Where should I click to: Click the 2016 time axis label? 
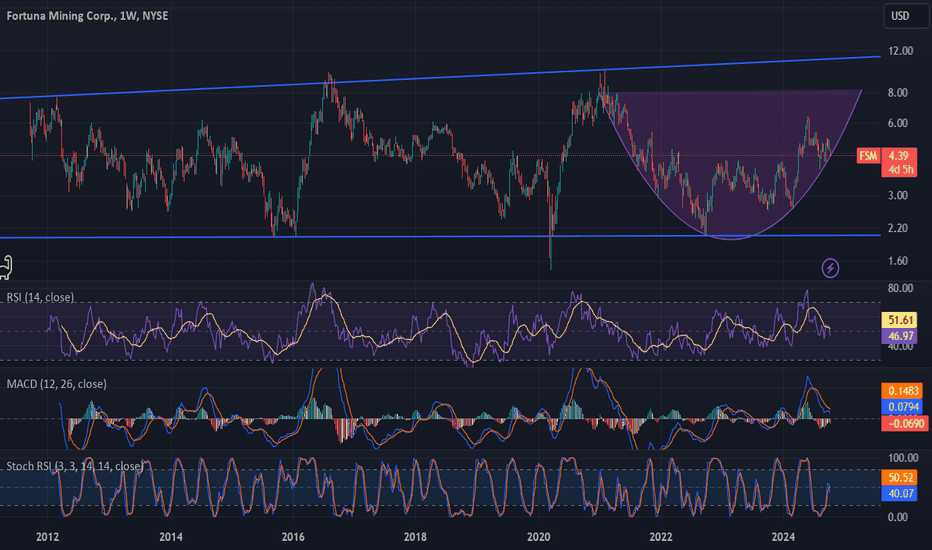[x=293, y=537]
